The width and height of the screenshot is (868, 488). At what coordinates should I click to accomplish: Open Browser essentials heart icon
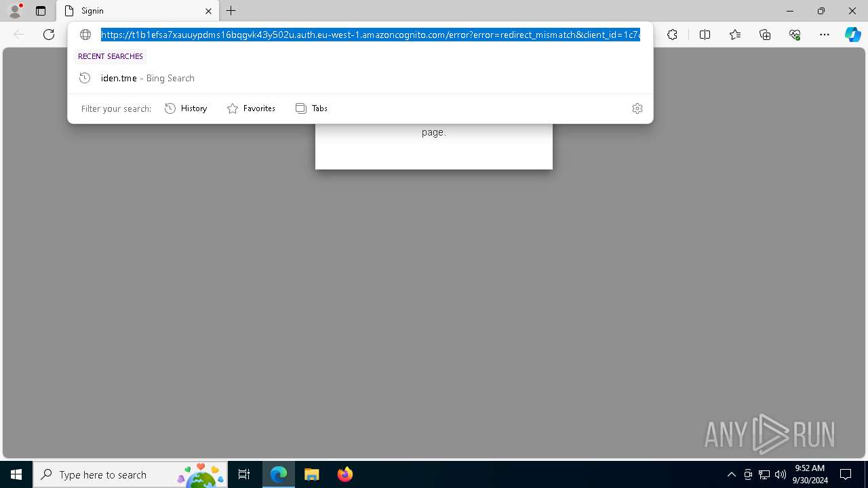795,35
